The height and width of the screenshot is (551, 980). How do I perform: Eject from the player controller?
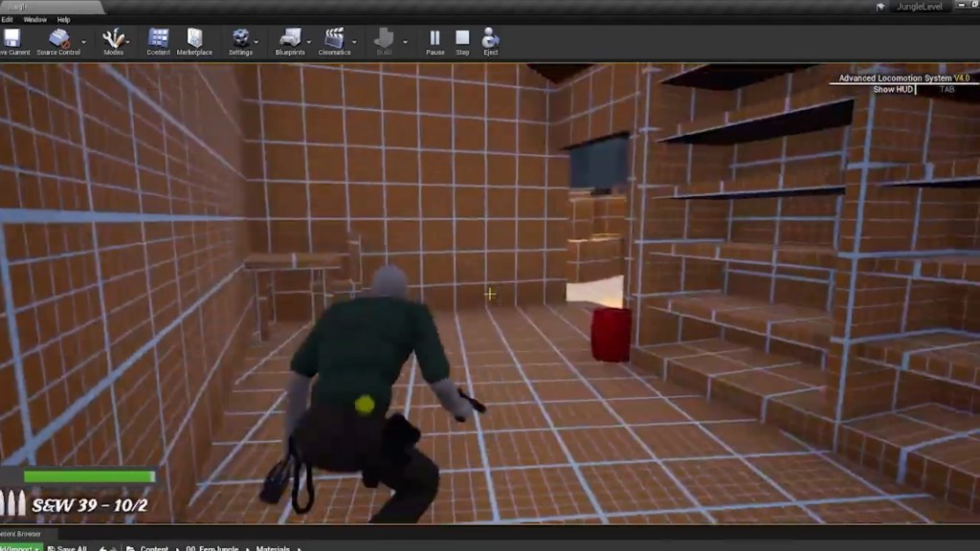[x=490, y=39]
